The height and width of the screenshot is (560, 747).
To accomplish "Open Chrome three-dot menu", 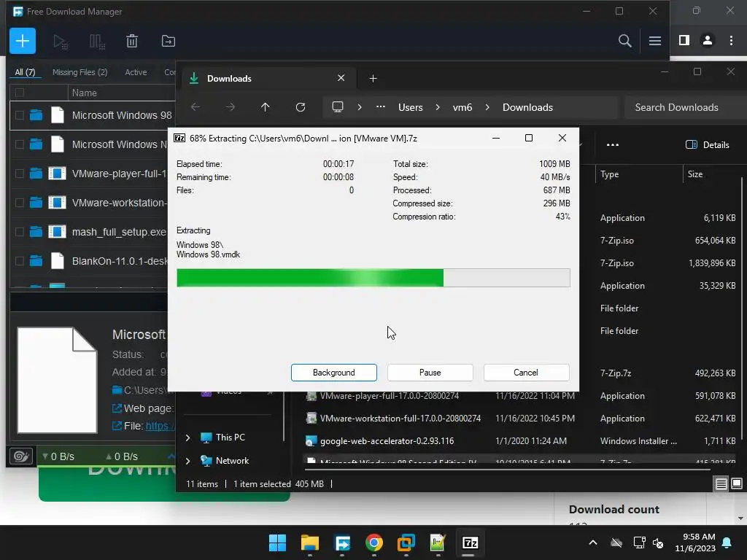I will pyautogui.click(x=731, y=41).
